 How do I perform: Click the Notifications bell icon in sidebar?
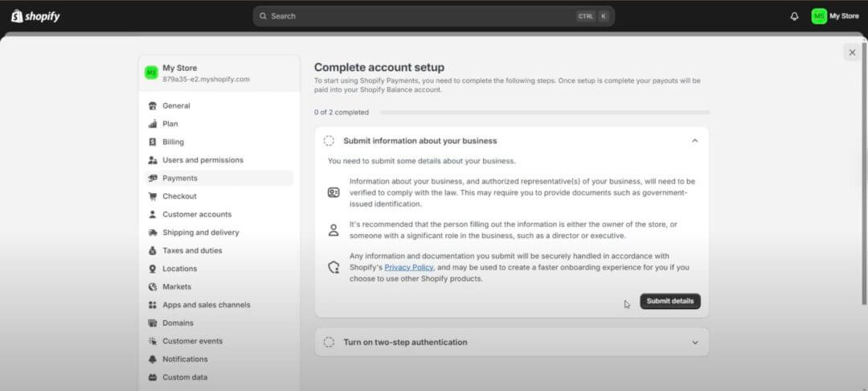[x=153, y=360]
